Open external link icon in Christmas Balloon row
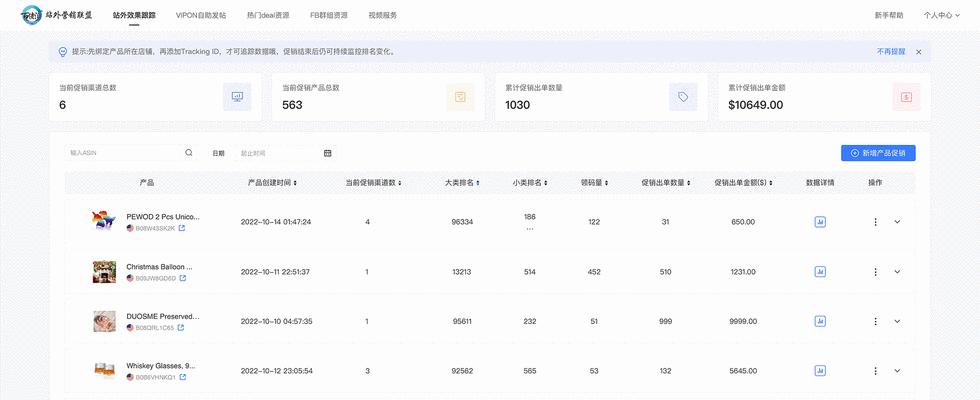Viewport: 980px width, 400px height. [x=182, y=278]
